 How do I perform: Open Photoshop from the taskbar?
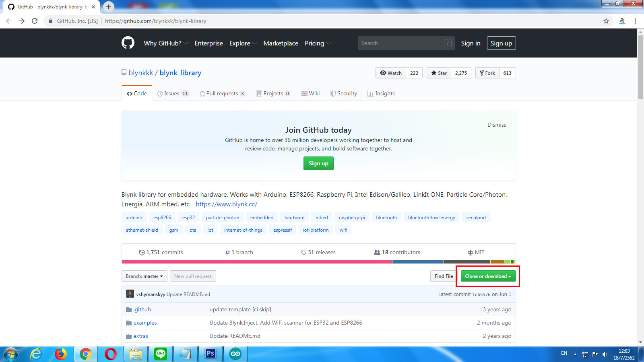(211, 354)
